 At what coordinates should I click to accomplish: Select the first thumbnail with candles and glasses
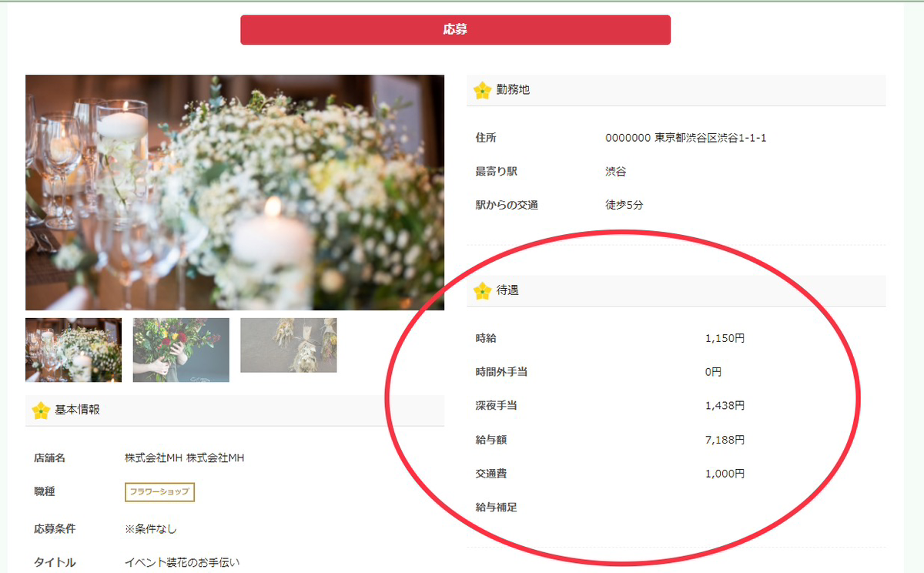point(73,350)
